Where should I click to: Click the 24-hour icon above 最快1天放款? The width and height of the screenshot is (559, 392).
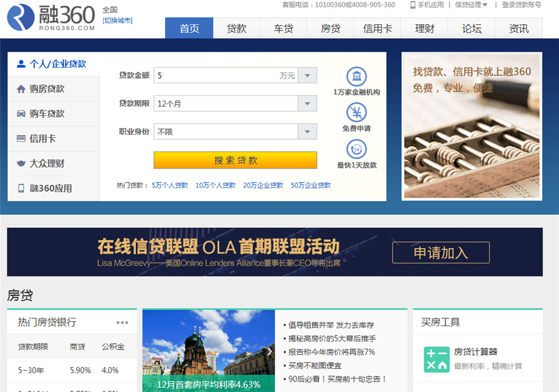pyautogui.click(x=357, y=150)
